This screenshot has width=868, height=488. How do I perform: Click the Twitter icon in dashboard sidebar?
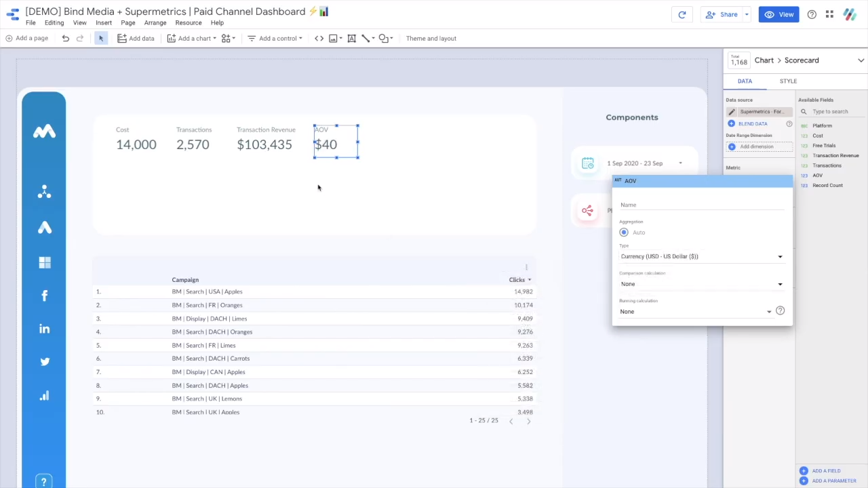[44, 362]
